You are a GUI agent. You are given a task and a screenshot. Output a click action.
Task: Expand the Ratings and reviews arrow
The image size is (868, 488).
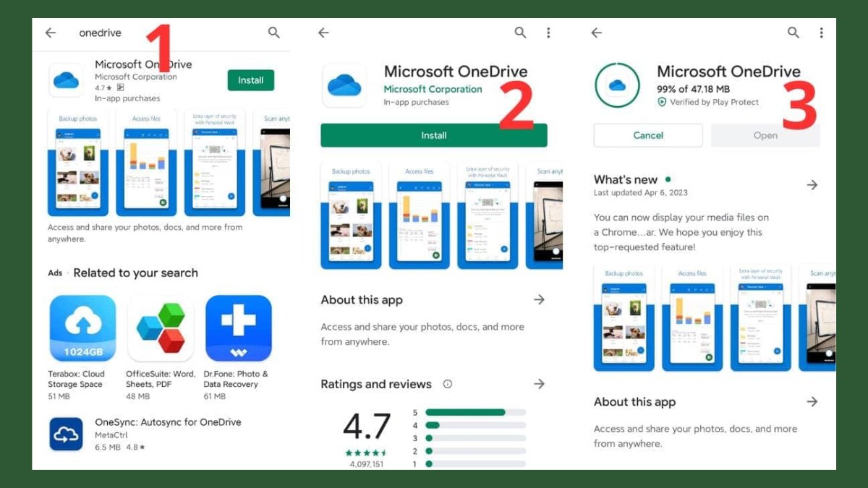[539, 384]
